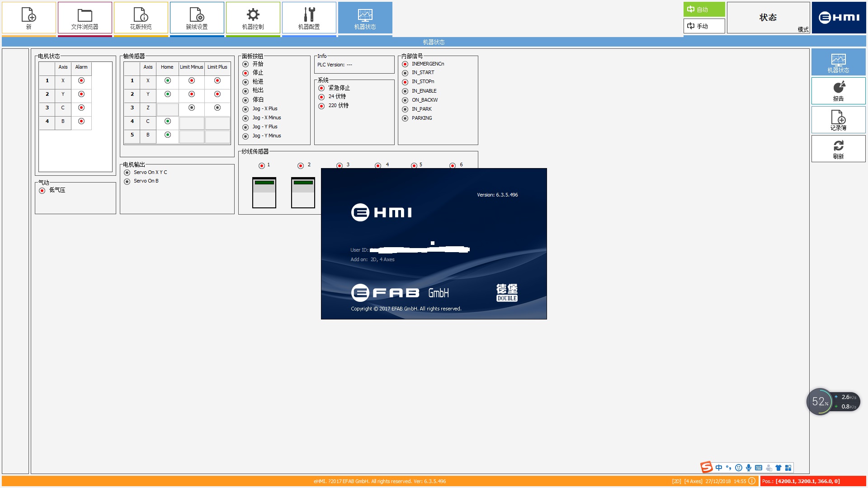Open 机器控制 machine control gear
Screen dimensions: 868x488
coord(253,18)
